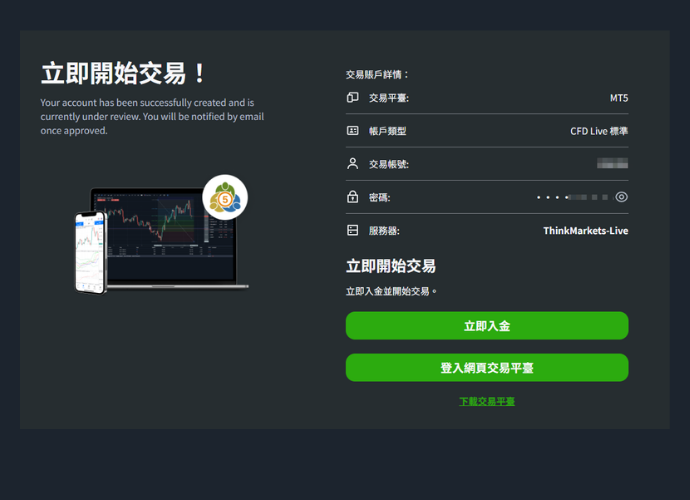
Task: Click the 立即開始交易 subheading above deposit text
Action: pyautogui.click(x=391, y=266)
